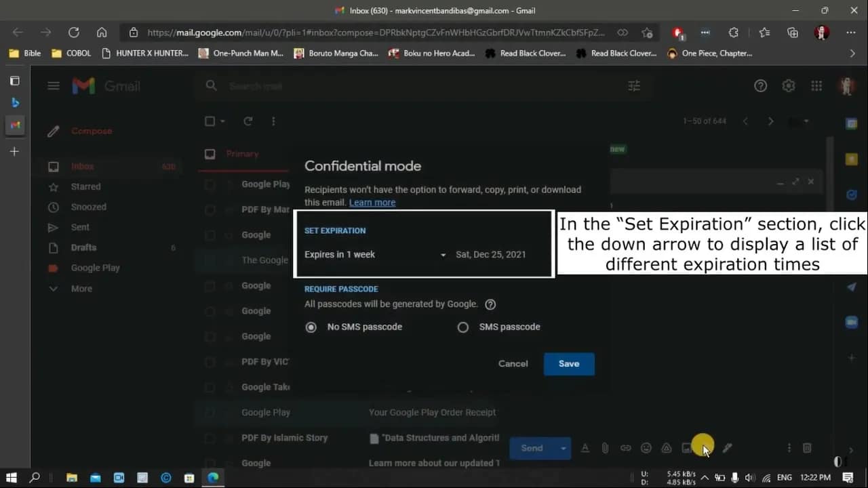Click the attach files paperclip icon
This screenshot has width=868, height=488.
tap(605, 448)
